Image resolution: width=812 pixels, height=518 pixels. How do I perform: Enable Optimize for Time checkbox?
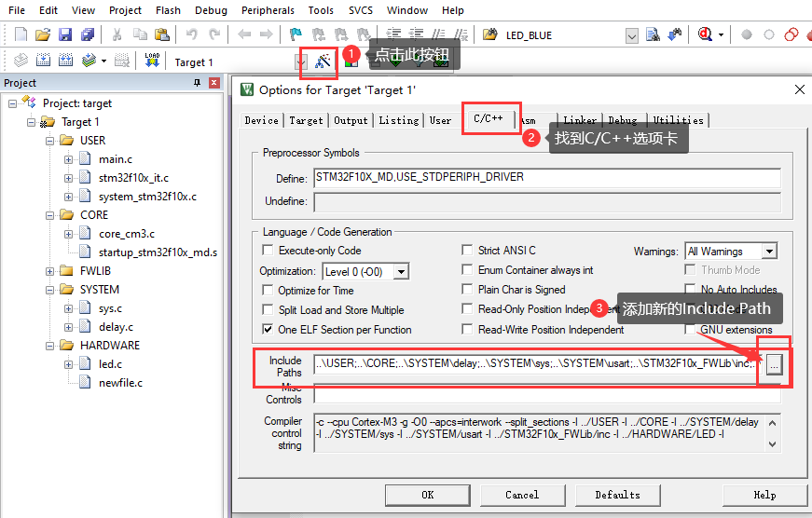268,291
